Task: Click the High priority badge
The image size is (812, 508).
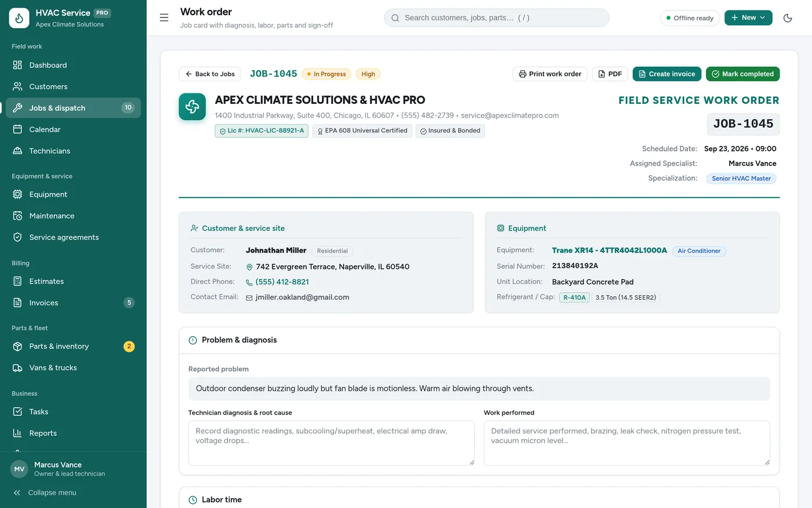Action: pos(368,74)
